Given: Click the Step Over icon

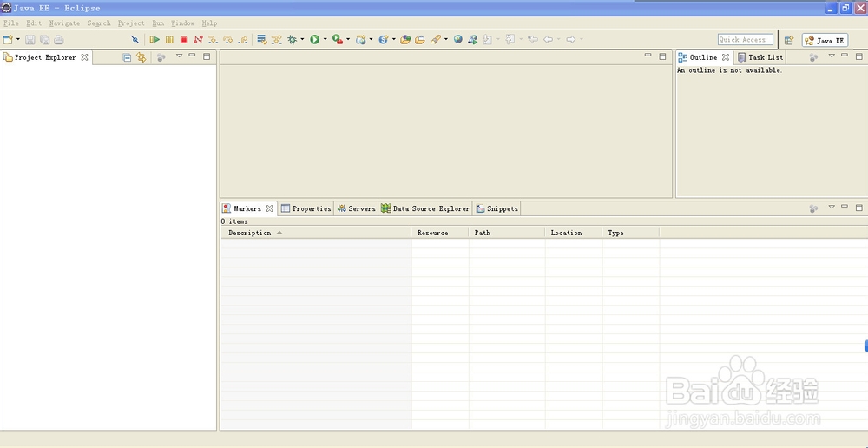Looking at the screenshot, I should (x=227, y=39).
